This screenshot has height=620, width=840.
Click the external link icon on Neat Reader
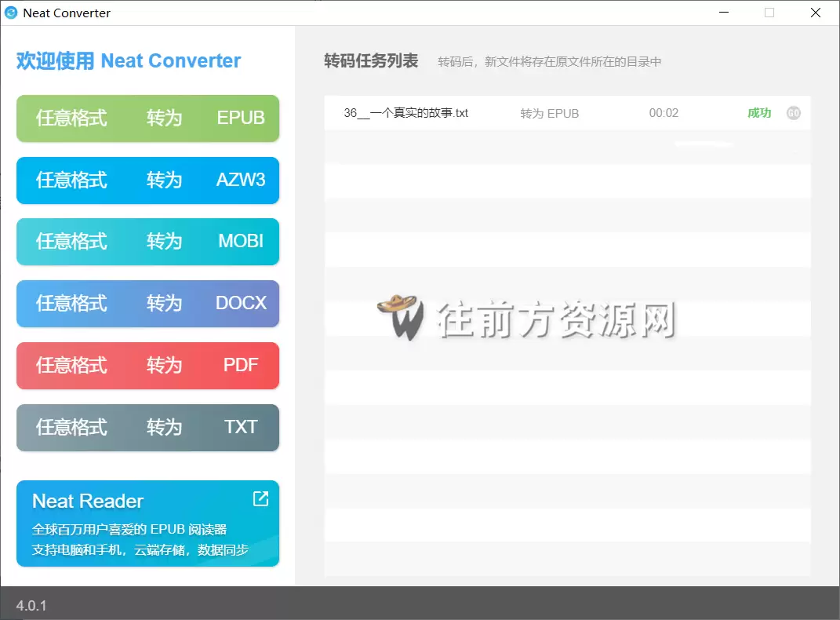click(260, 499)
